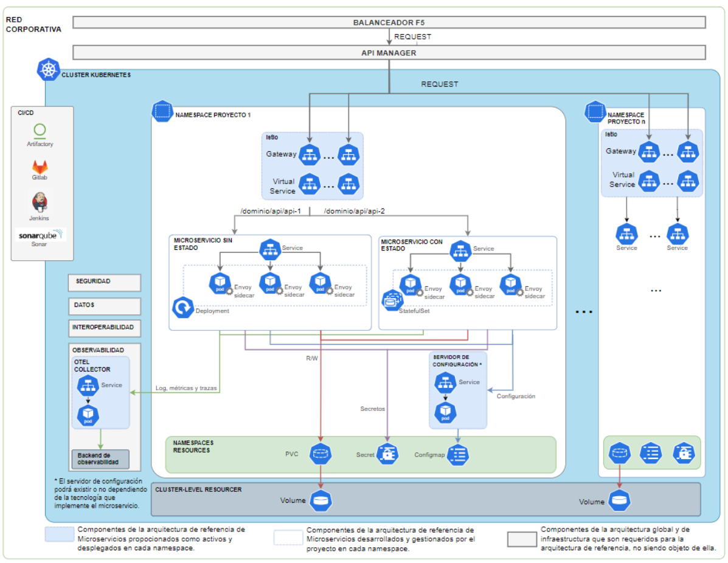Click the INTEROPERABILIDAD label
728x563 pixels.
pos(104,328)
